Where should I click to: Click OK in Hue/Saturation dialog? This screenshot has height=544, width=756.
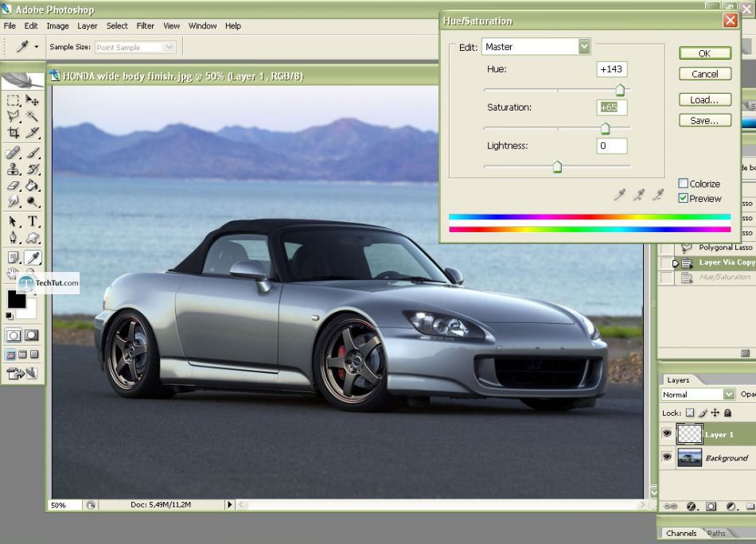704,53
